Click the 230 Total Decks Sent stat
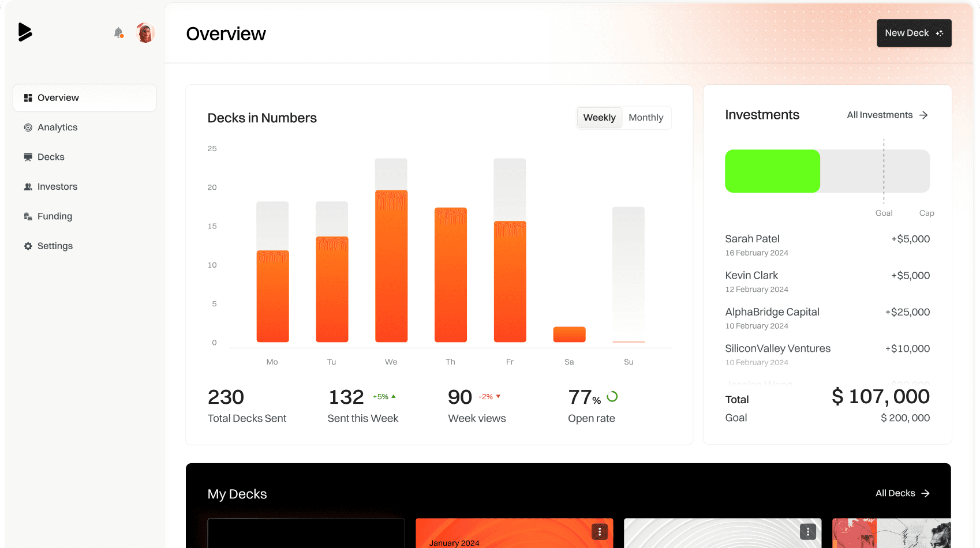This screenshot has width=980, height=548. [x=247, y=406]
